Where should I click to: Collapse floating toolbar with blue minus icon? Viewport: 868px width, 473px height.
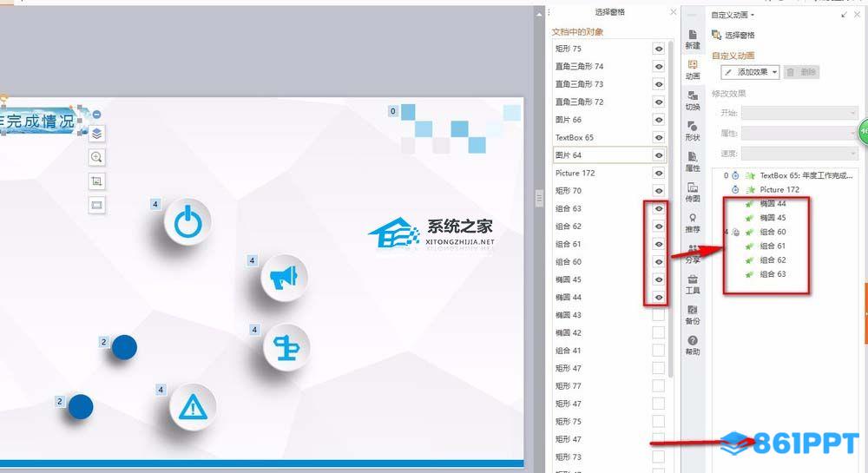tap(97, 114)
